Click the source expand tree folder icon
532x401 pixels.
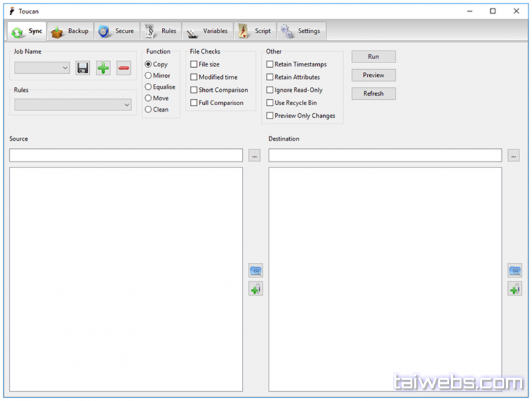255,271
